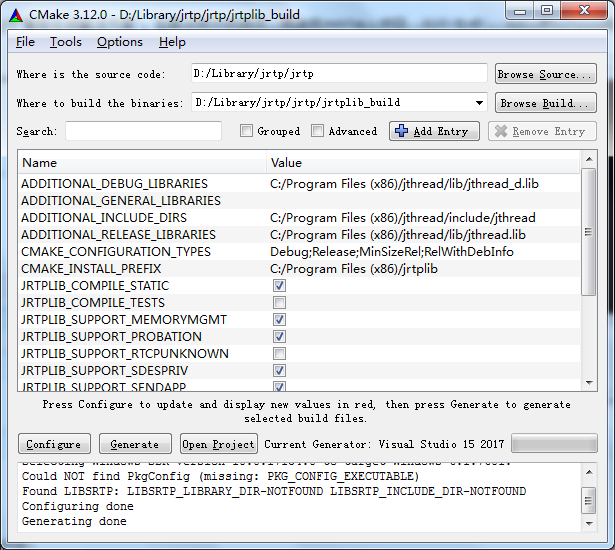Click the 'Generating done' log line

coord(74,521)
